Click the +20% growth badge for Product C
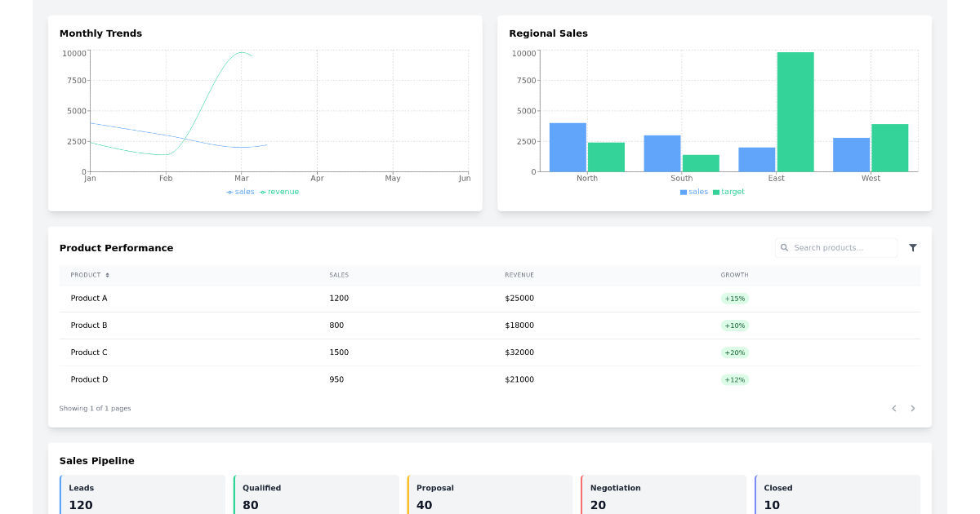This screenshot has height=514, width=980. click(733, 352)
